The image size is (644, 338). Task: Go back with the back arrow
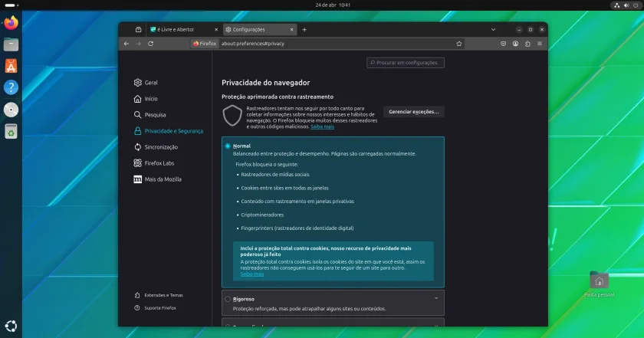pyautogui.click(x=127, y=44)
